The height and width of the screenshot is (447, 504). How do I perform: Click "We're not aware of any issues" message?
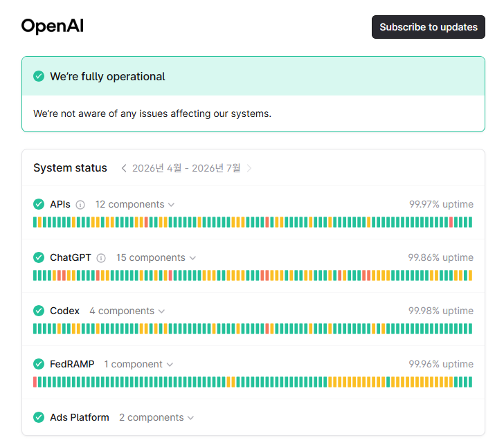coord(152,113)
